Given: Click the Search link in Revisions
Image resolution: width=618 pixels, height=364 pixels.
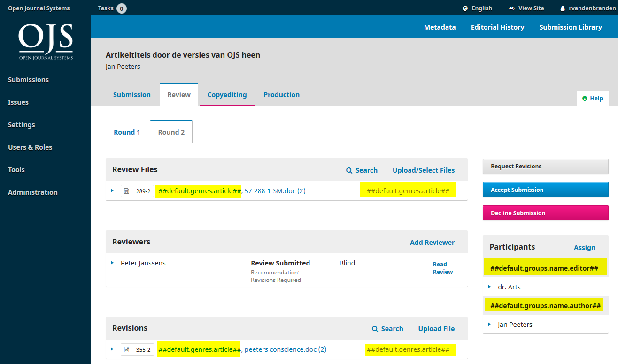Looking at the screenshot, I should [x=388, y=329].
